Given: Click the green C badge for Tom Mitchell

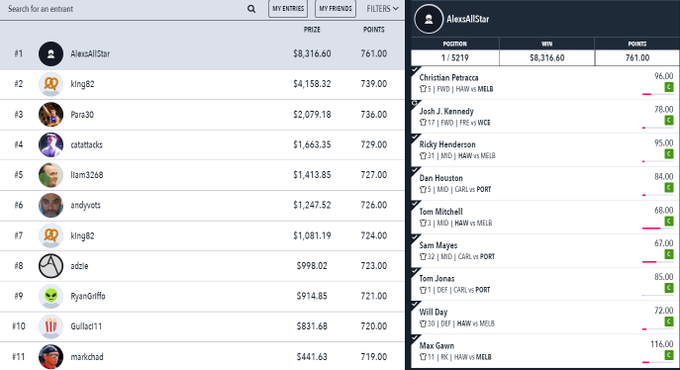Looking at the screenshot, I should (669, 221).
